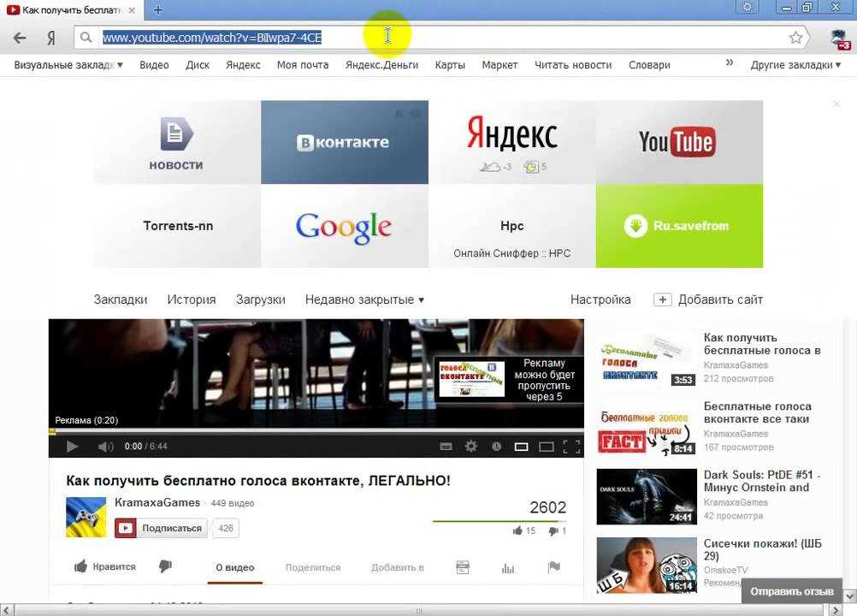This screenshot has height=616, width=857.
Task: Open the YouTube speed dial tile
Action: coord(679,142)
